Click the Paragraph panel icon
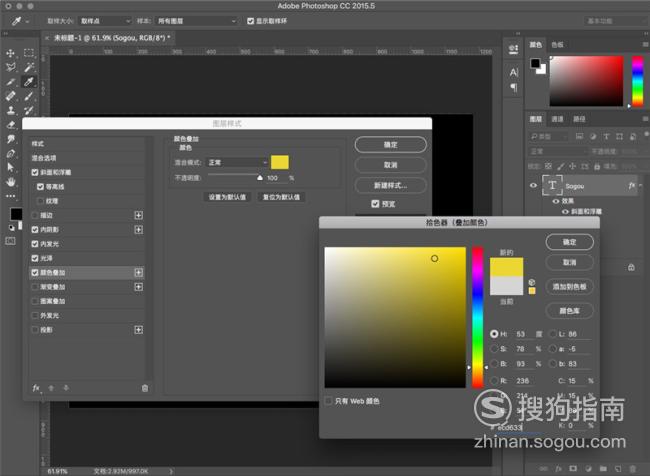650x476 pixels. click(514, 87)
